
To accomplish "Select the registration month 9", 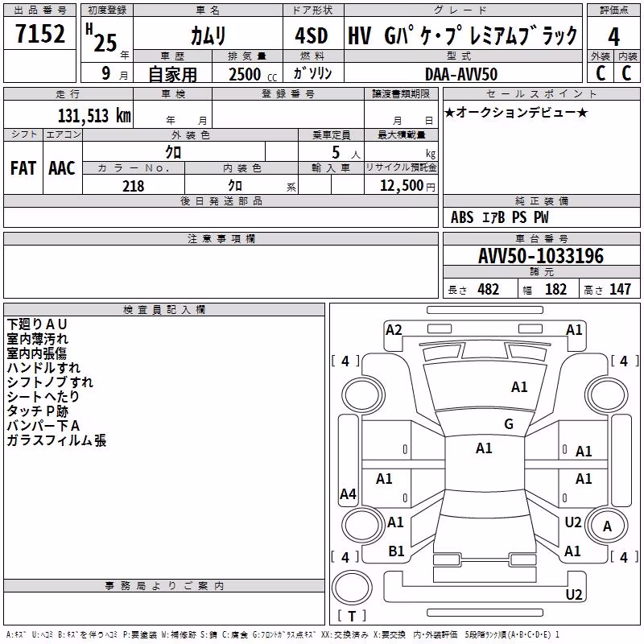I will [x=106, y=73].
